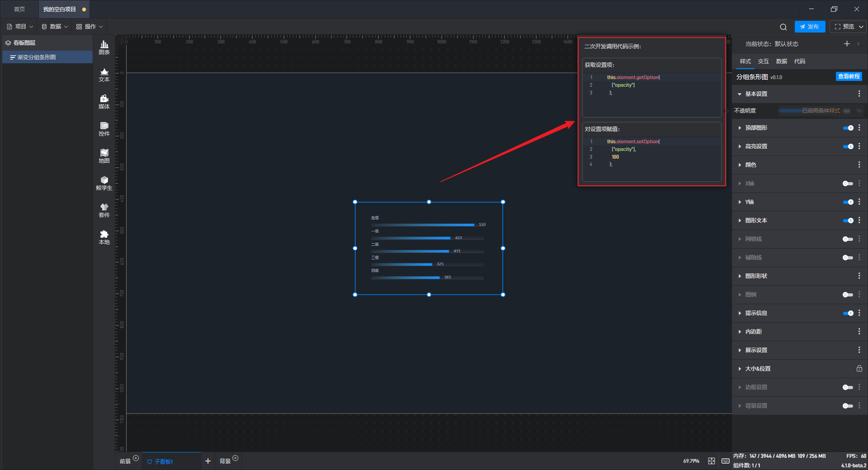This screenshot has height=470, width=868.
Task: Open the preview dropdown arrow
Action: pyautogui.click(x=861, y=27)
